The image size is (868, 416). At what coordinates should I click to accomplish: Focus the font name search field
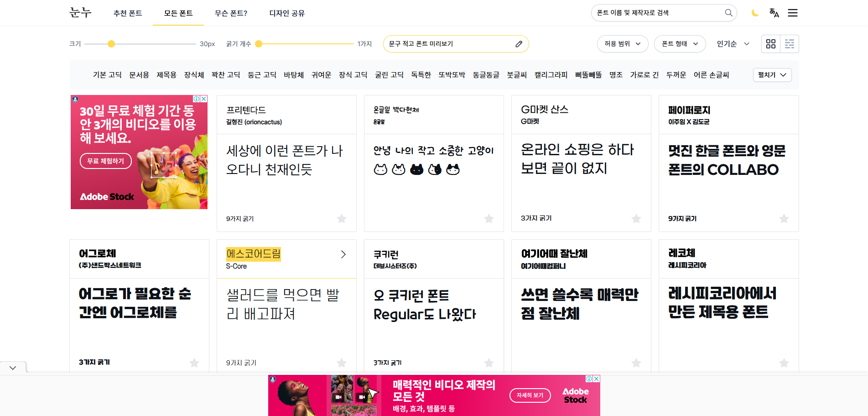pyautogui.click(x=659, y=13)
